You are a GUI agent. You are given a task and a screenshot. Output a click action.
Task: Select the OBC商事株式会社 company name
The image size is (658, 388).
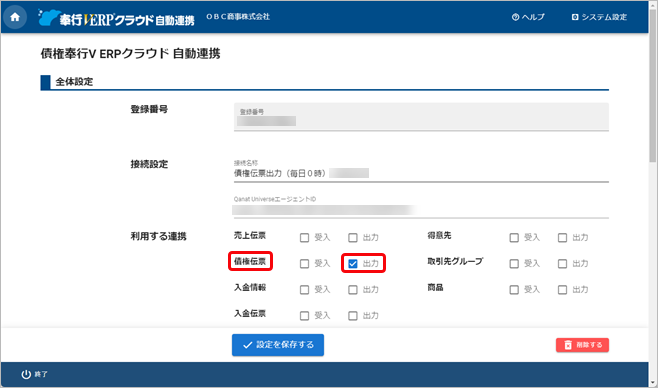tap(238, 16)
